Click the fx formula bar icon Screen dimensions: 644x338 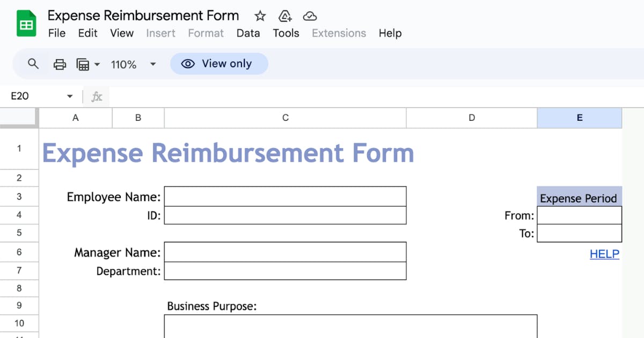pos(97,97)
